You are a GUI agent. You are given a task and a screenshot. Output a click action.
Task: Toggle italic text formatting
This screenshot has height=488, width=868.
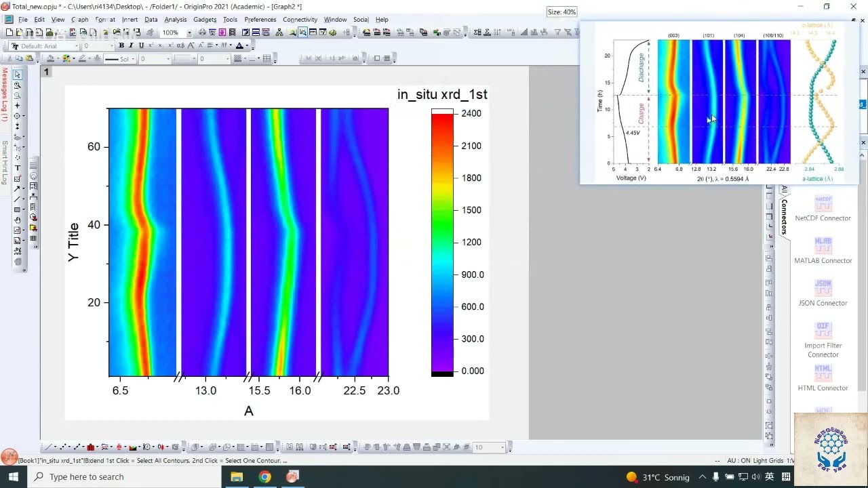click(131, 45)
